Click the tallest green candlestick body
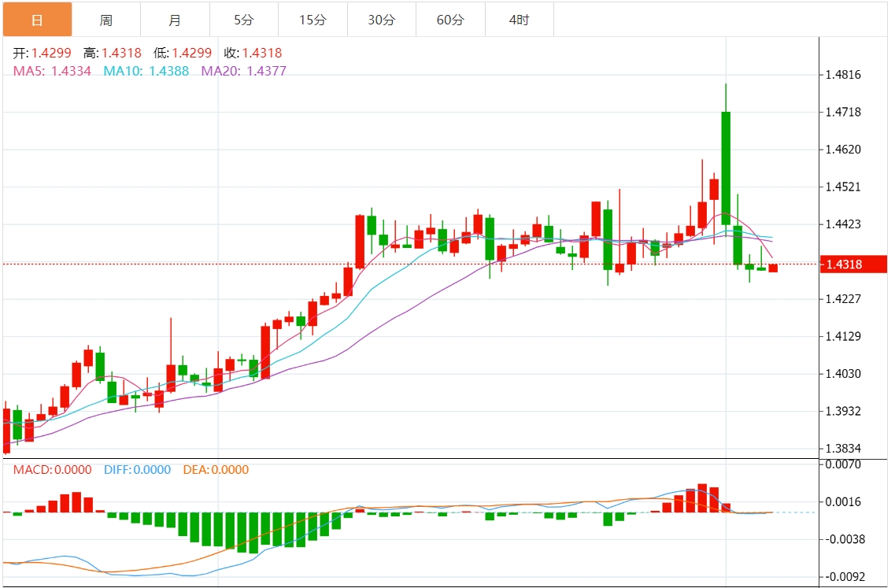The width and height of the screenshot is (895, 588). [x=726, y=168]
